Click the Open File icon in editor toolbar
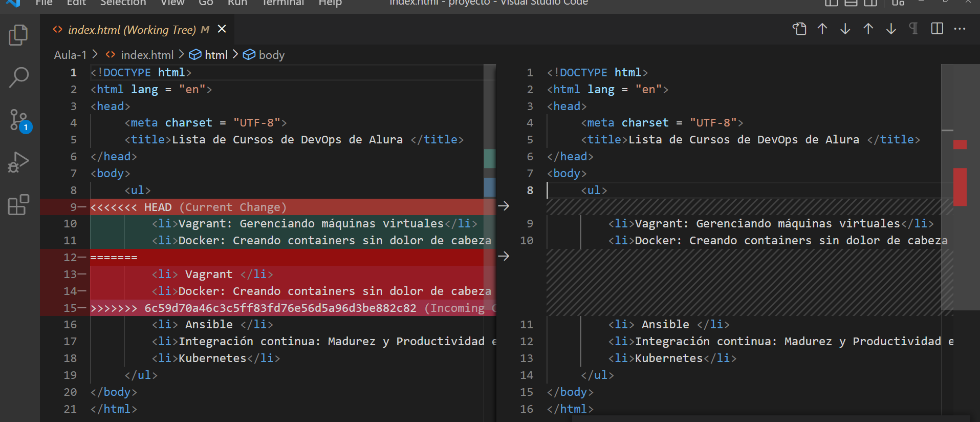Viewport: 980px width, 422px height. pyautogui.click(x=799, y=29)
